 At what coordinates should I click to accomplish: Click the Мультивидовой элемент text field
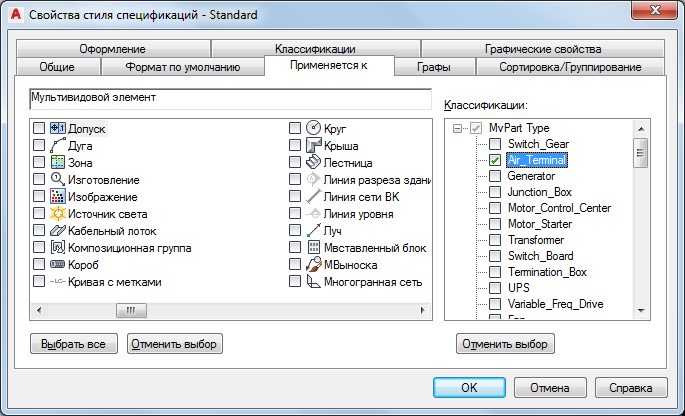point(230,99)
